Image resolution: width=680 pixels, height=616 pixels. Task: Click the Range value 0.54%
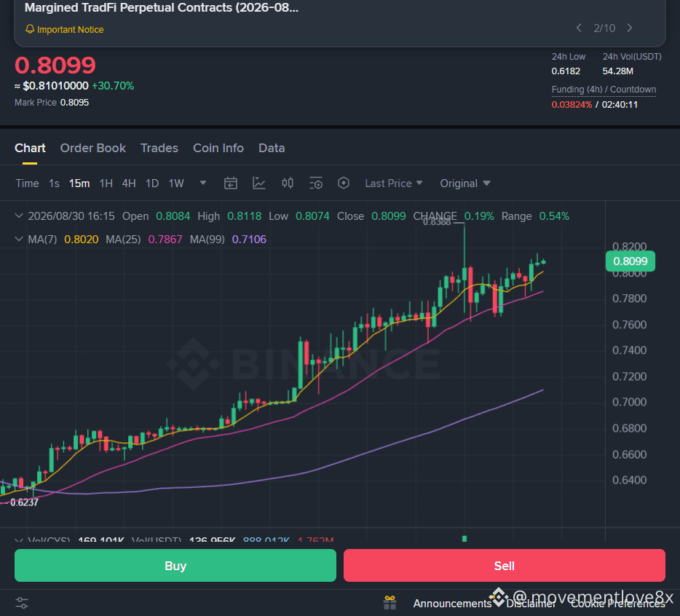point(554,216)
